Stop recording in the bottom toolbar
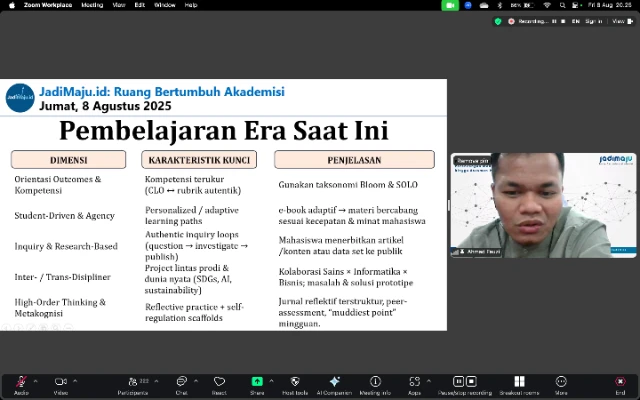The width and height of the screenshot is (640, 400). (471, 381)
